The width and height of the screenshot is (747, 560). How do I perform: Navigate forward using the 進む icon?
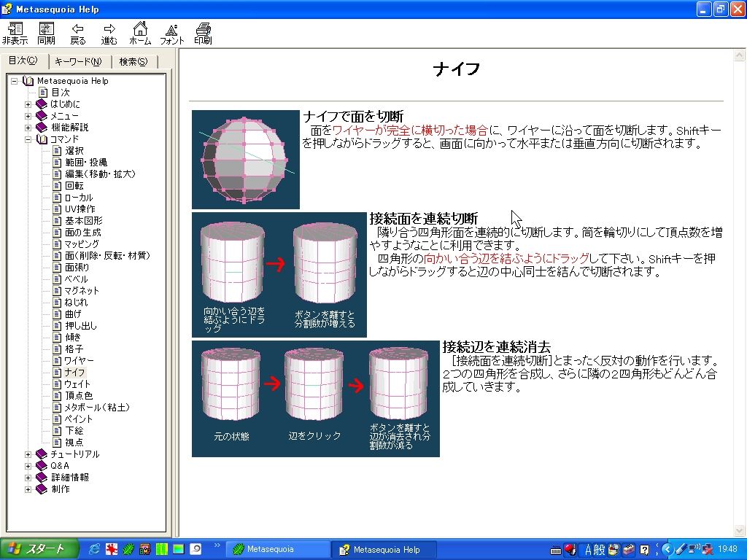[109, 32]
